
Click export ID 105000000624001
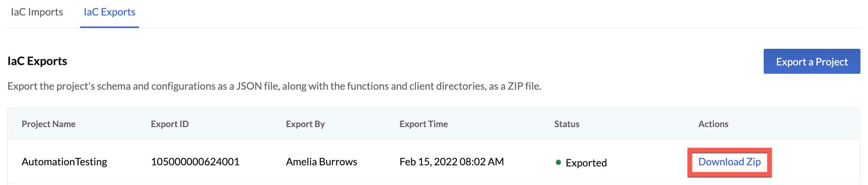tap(195, 162)
